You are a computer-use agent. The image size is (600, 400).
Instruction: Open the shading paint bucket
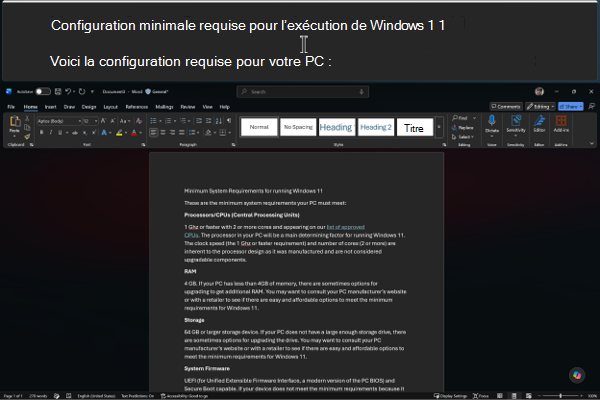208,132
